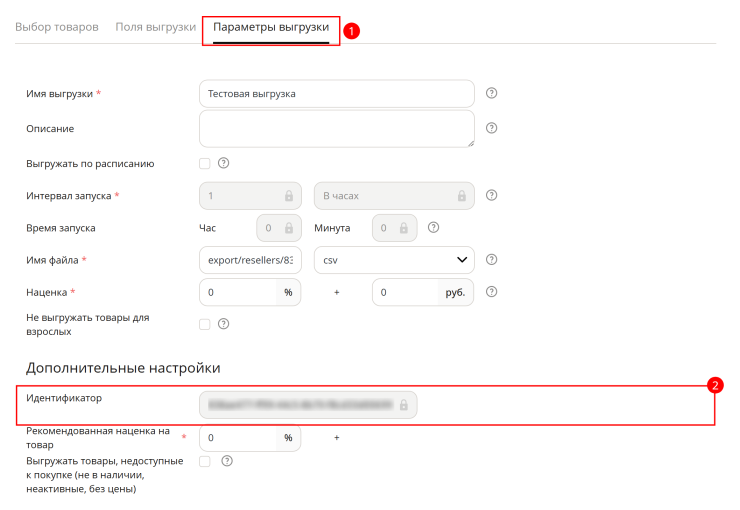The image size is (740, 510).
Task: Click the Наценка percent input field
Action: pyautogui.click(x=238, y=292)
